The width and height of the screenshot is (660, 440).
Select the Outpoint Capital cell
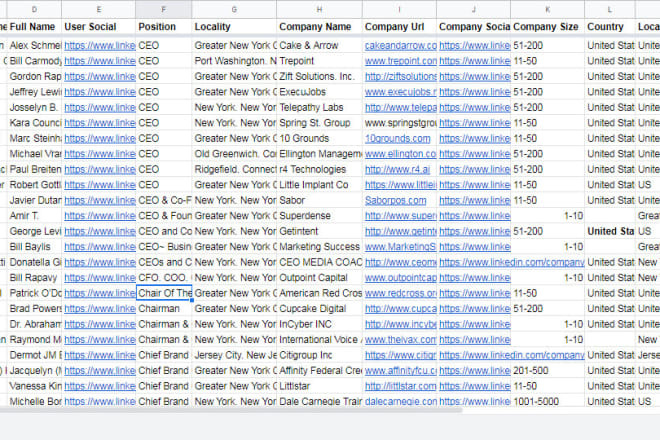click(x=319, y=278)
